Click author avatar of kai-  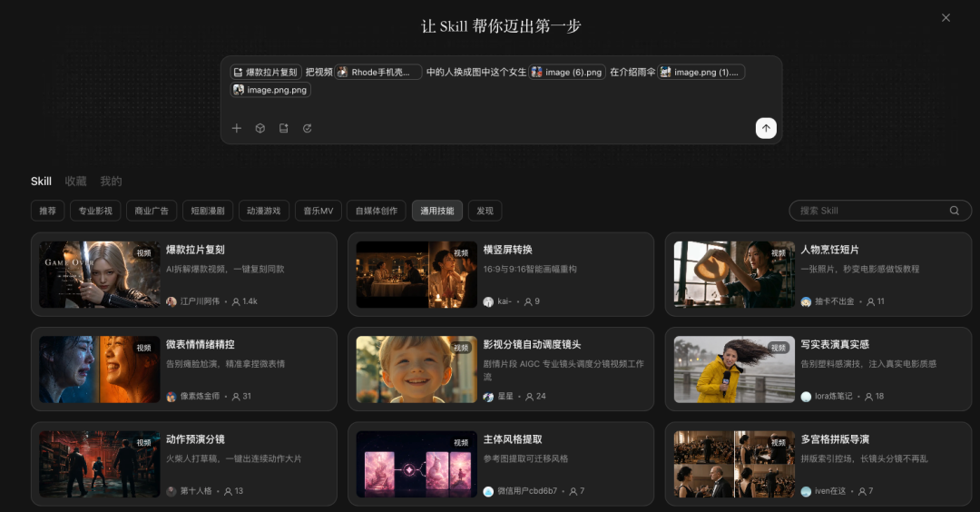point(488,301)
